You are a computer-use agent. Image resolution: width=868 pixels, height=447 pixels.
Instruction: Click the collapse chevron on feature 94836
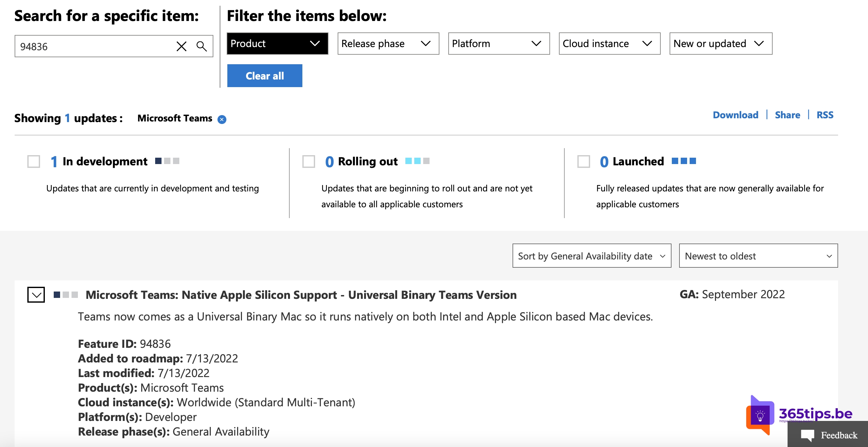tap(35, 295)
